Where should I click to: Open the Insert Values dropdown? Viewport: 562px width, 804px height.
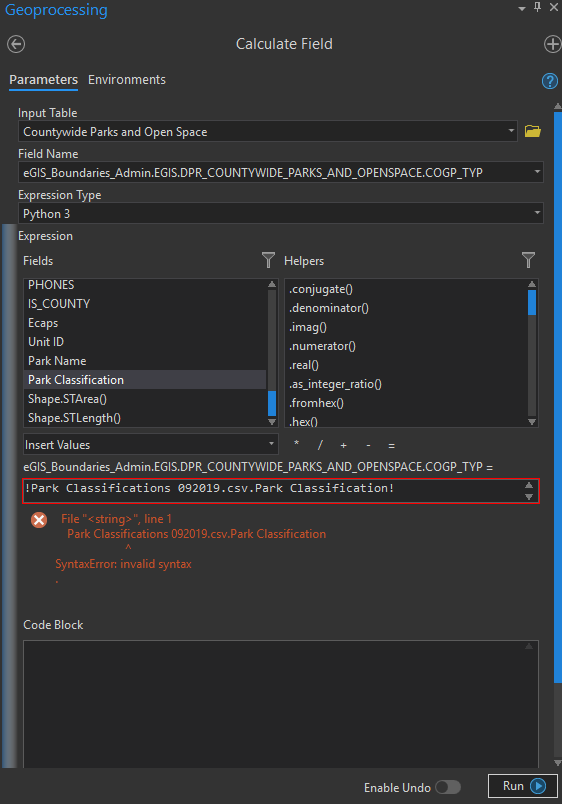pyautogui.click(x=151, y=444)
